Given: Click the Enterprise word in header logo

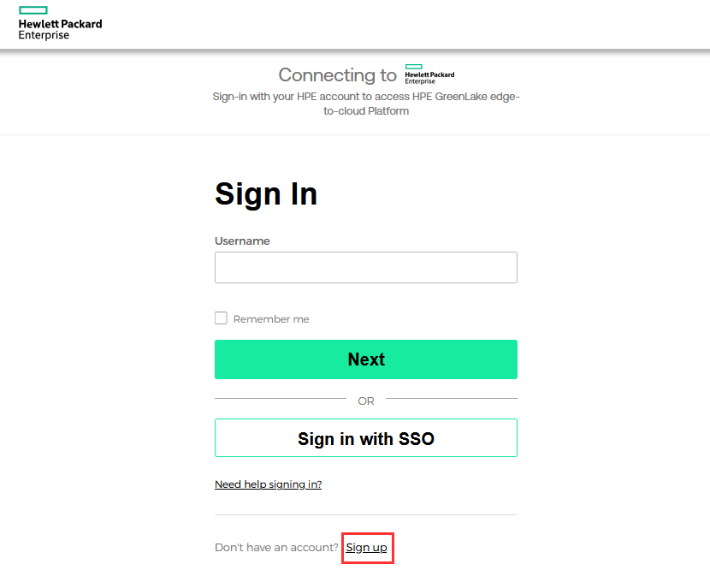Looking at the screenshot, I should [x=44, y=35].
